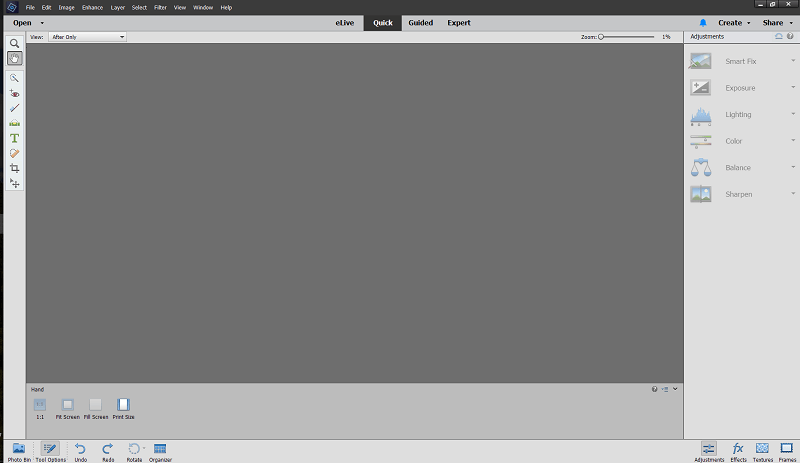
Task: Open the Enhance menu
Action: pos(92,8)
